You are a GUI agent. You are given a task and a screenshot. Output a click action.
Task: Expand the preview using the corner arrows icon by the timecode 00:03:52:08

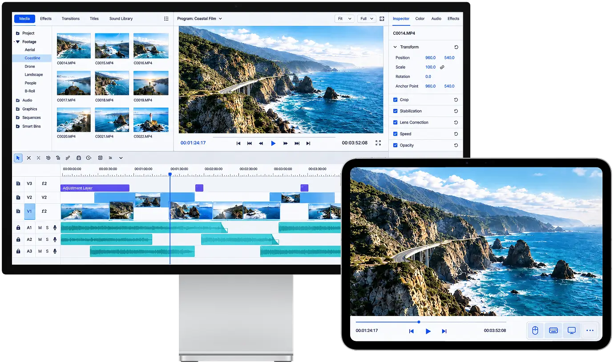(x=378, y=143)
